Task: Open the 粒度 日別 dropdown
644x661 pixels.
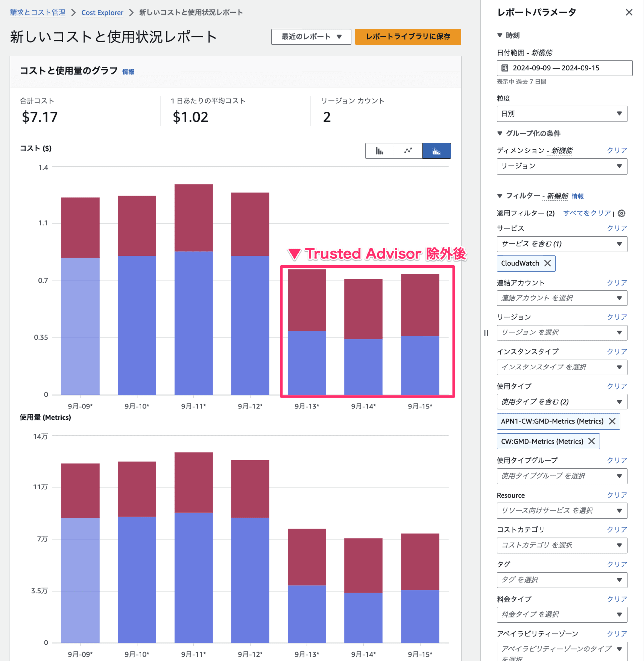Action: (562, 114)
